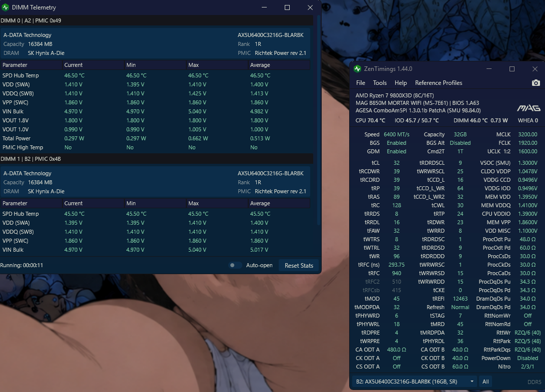Click the GDM Enabled value
Screen dimensions: 545x392
click(397, 151)
